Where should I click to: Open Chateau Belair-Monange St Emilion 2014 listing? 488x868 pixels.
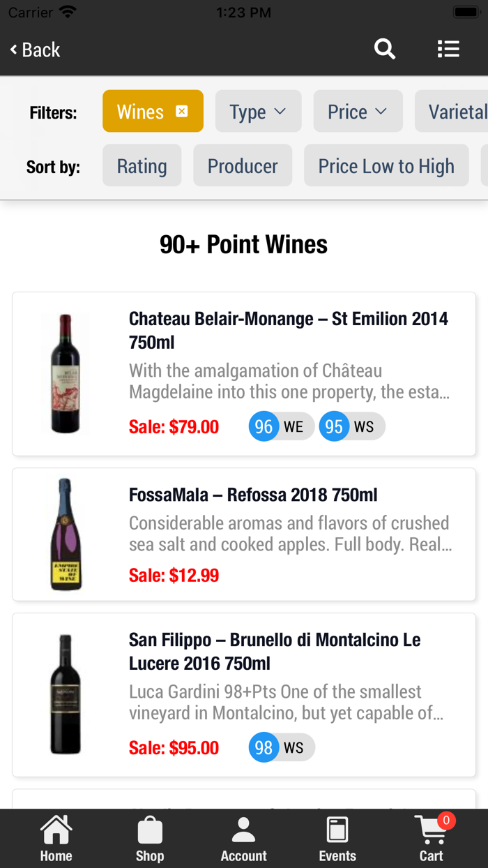tap(289, 330)
